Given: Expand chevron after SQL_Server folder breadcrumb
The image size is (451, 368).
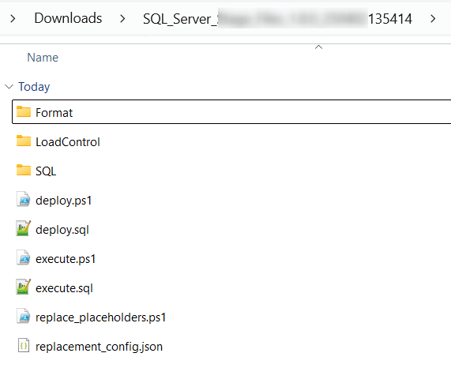Looking at the screenshot, I should (433, 19).
